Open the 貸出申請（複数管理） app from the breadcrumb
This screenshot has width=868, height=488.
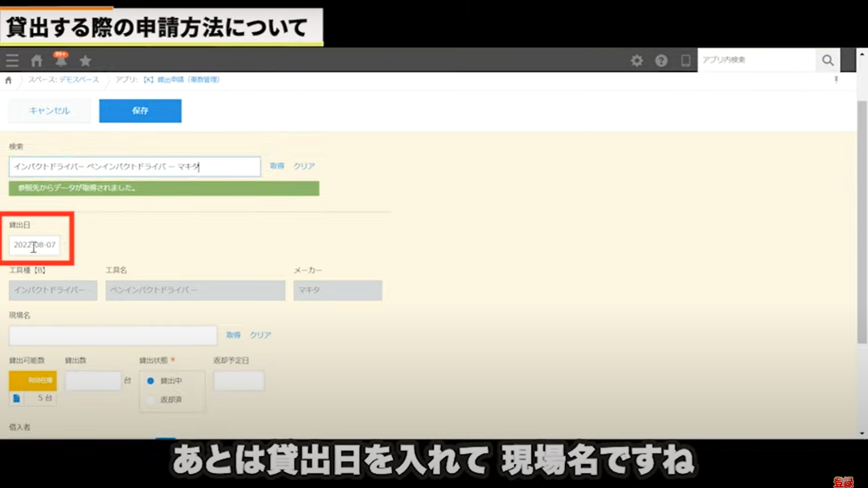point(189,80)
